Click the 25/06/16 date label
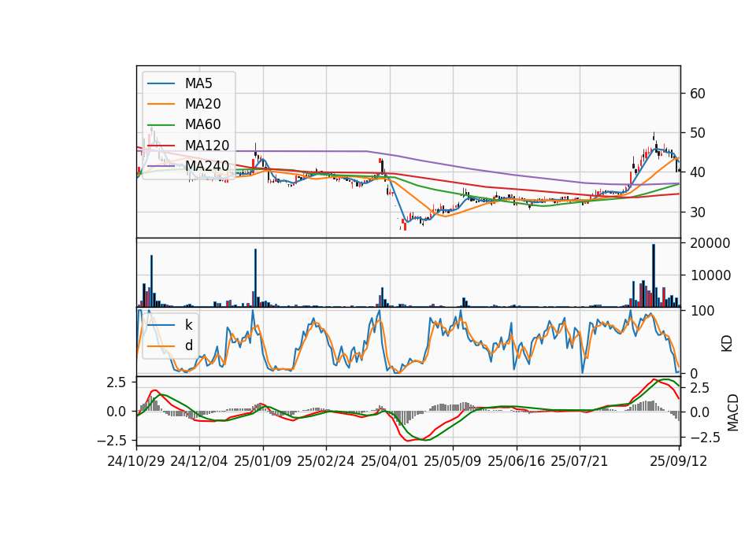Screen dimensions: 756x543 pyautogui.click(x=517, y=461)
